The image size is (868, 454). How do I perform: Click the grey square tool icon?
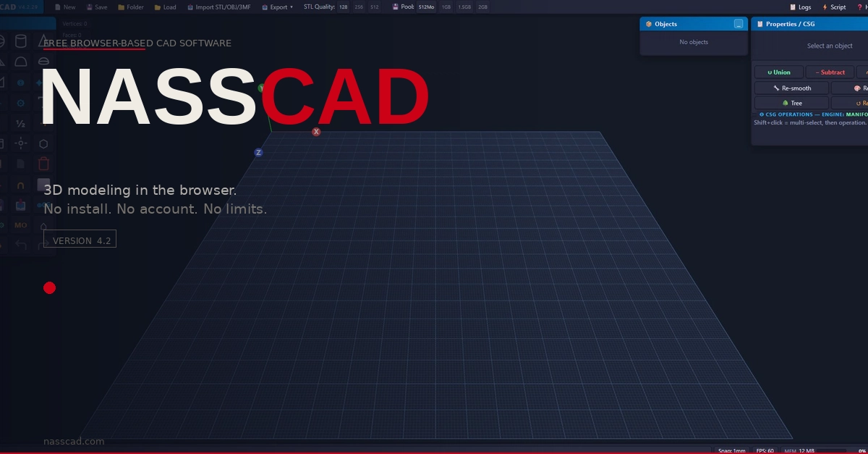[x=44, y=185]
